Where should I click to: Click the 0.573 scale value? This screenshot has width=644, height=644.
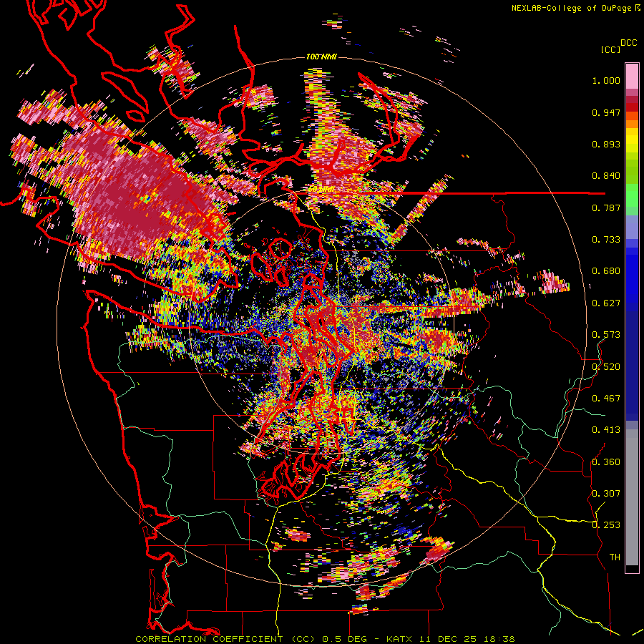click(x=606, y=335)
